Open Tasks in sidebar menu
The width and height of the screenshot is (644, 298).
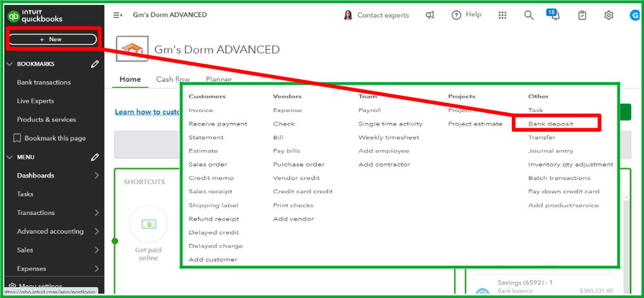(25, 194)
